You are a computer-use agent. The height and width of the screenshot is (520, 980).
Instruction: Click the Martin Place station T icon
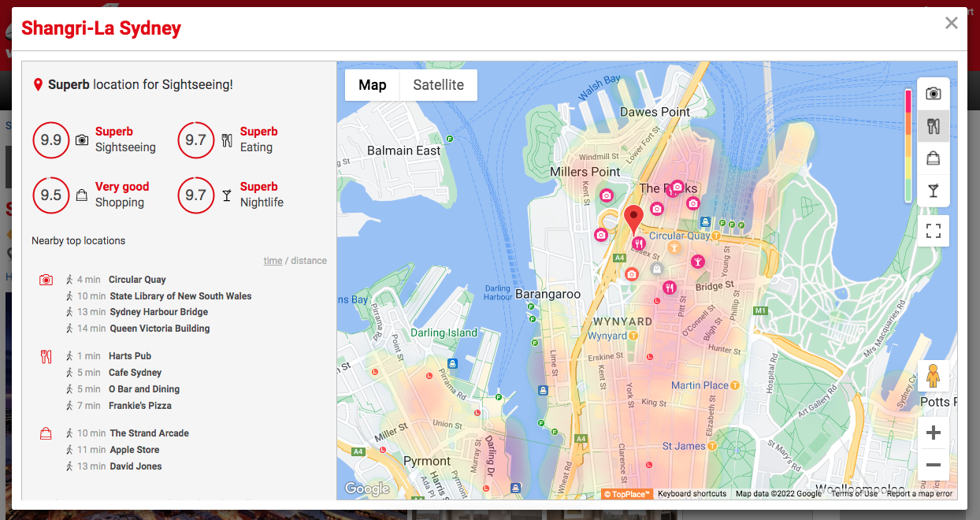735,385
